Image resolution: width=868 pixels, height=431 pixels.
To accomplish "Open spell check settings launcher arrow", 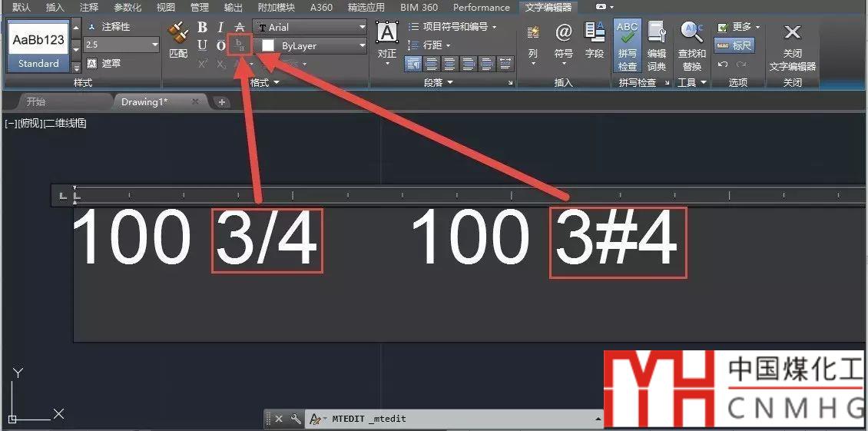I will click(667, 83).
